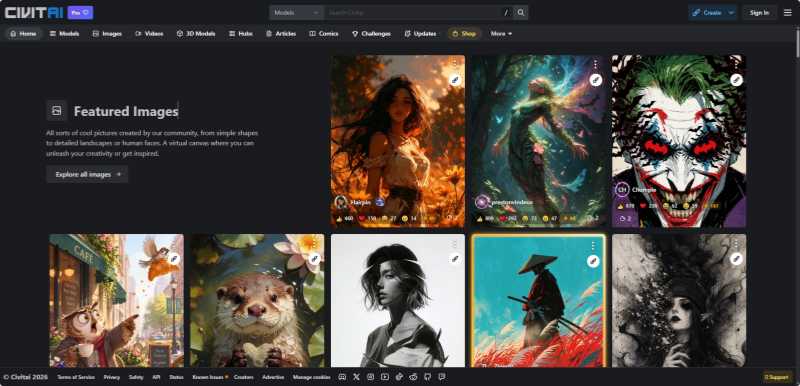This screenshot has width=800, height=386.
Task: Thumbs-up the Joker image
Action: pos(626,206)
